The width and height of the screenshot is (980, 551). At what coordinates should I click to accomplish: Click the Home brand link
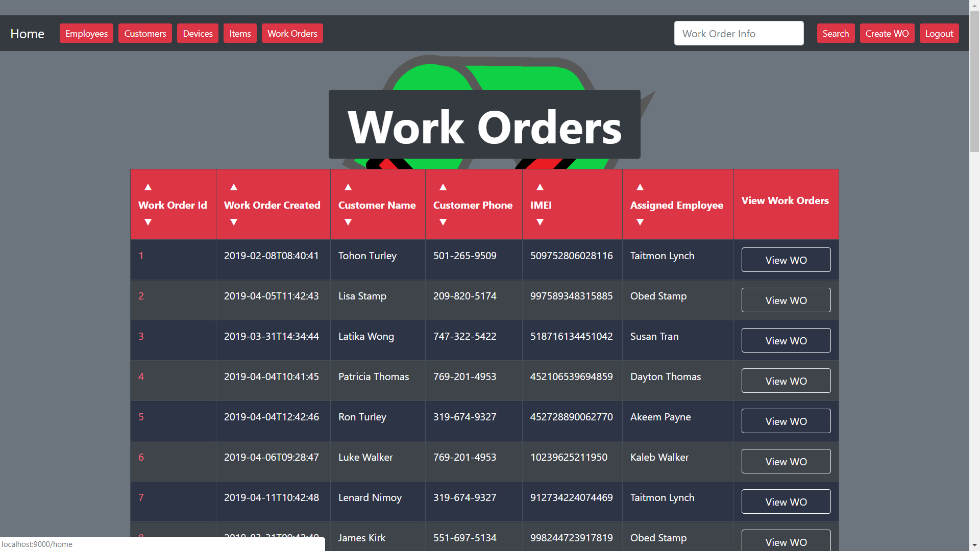(x=27, y=34)
